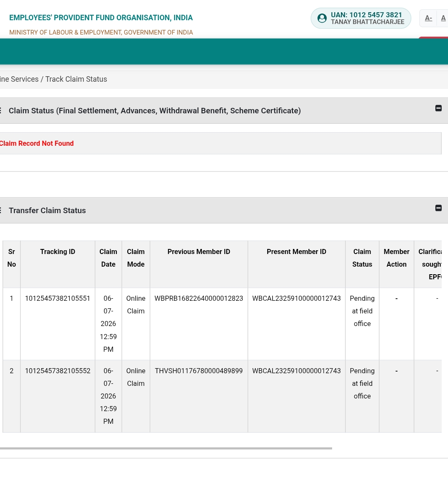Screen dimensions: 448x492
Task: Click the Employees' Provident Fund Organisation title
Action: (101, 18)
